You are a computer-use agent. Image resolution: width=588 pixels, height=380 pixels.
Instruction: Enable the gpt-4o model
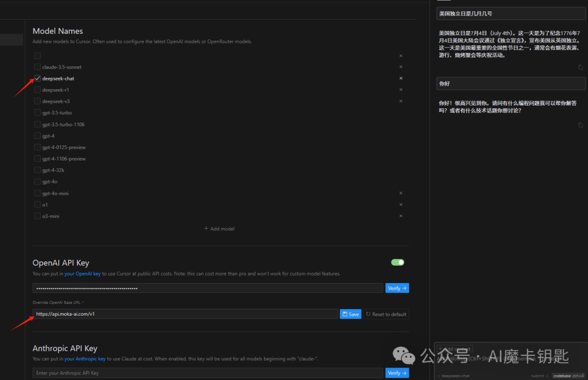pos(37,181)
